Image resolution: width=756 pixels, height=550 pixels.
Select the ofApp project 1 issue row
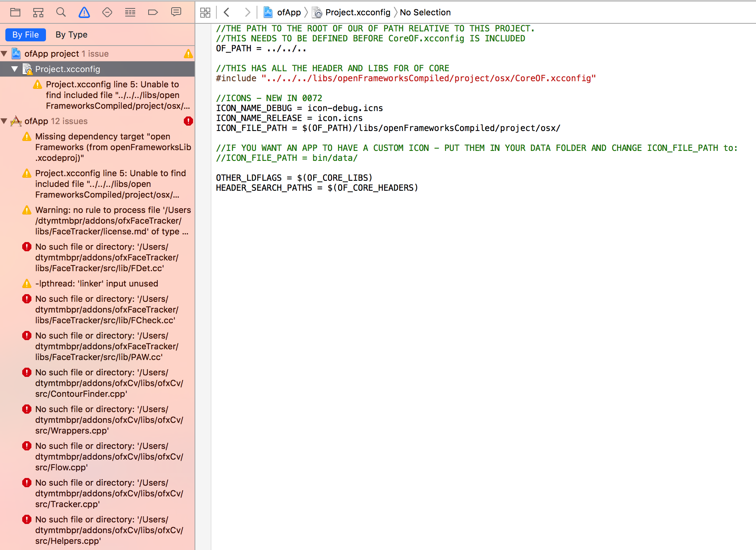click(x=97, y=54)
